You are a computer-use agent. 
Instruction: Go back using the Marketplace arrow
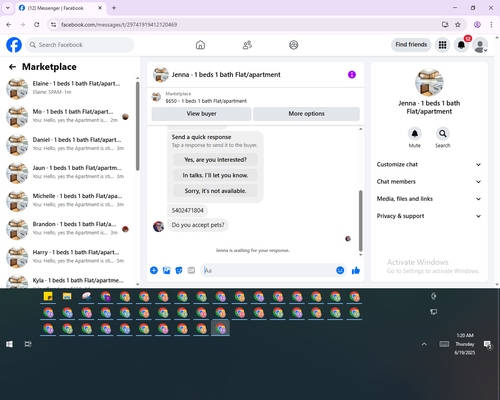point(12,67)
